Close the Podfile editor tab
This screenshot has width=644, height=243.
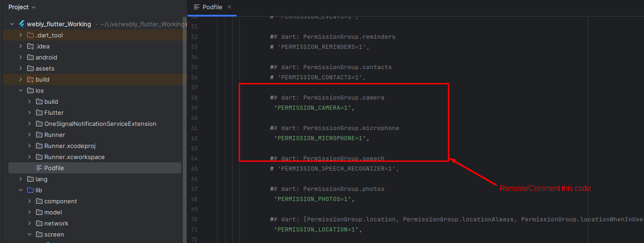tap(229, 7)
